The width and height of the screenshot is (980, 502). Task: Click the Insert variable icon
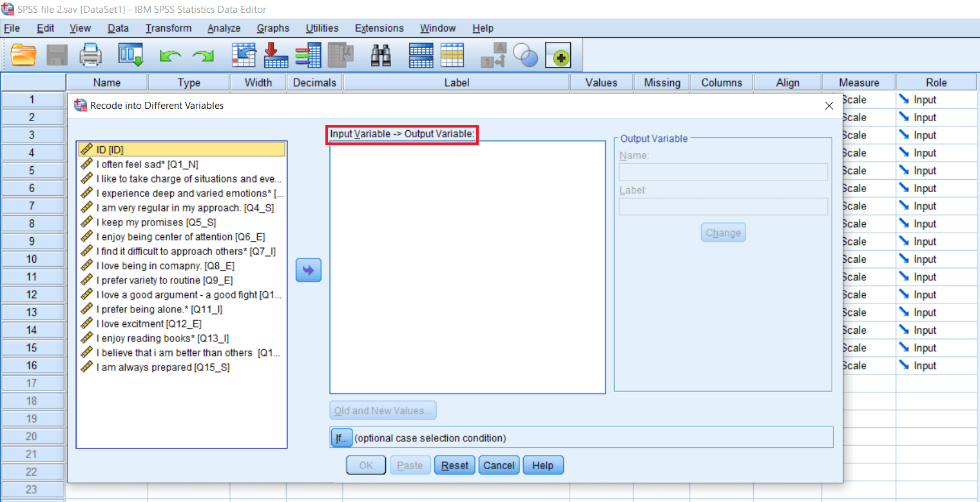click(x=452, y=55)
